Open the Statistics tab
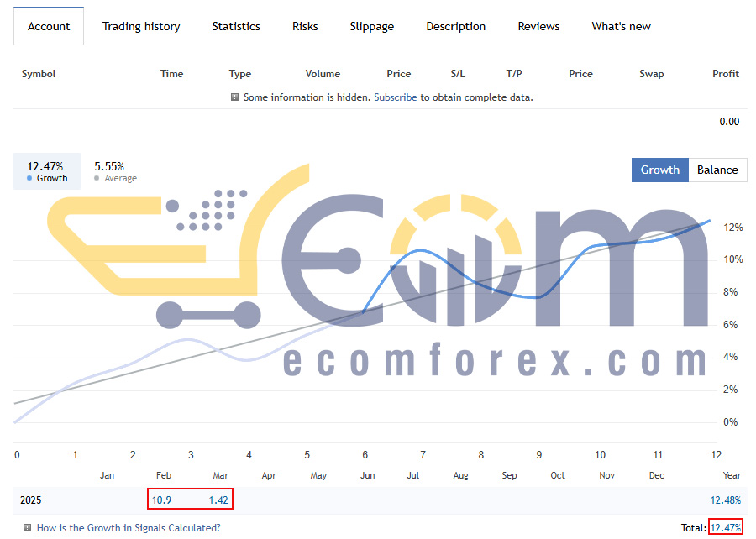 pos(236,27)
